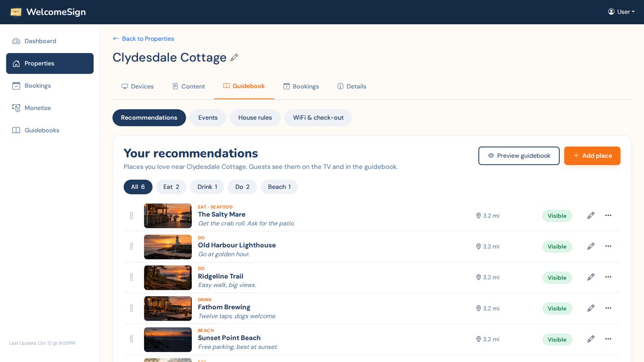Filter recommendations by Eat
Viewport: 644px width, 362px height.
[x=171, y=187]
